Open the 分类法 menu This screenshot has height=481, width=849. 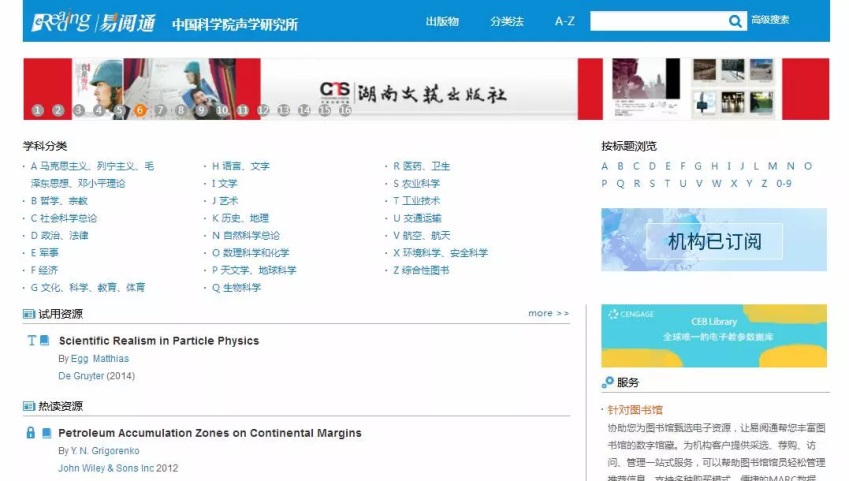pyautogui.click(x=507, y=21)
